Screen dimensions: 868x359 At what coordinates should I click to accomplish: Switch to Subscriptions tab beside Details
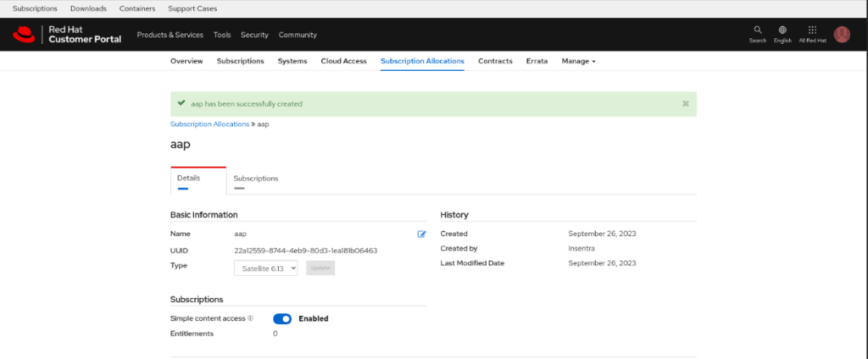tap(256, 180)
